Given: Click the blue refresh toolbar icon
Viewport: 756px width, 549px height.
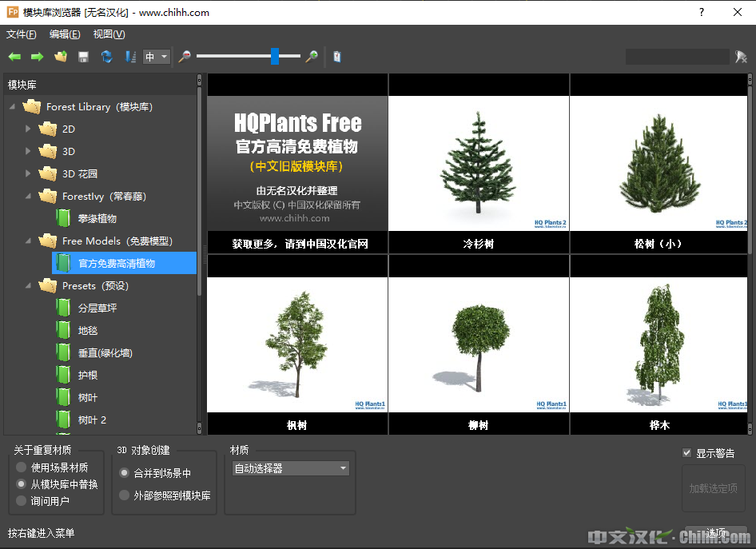Looking at the screenshot, I should (x=106, y=57).
